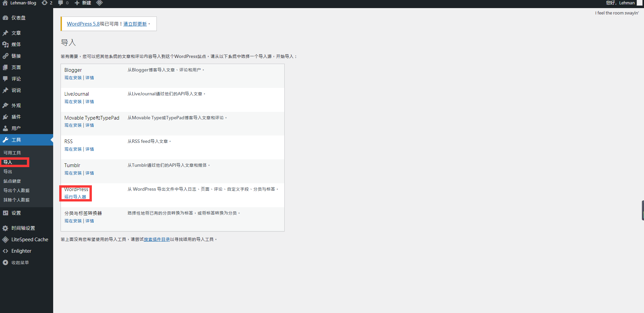The width and height of the screenshot is (644, 313).
Task: Click the 请立即更新 update link
Action: click(135, 24)
